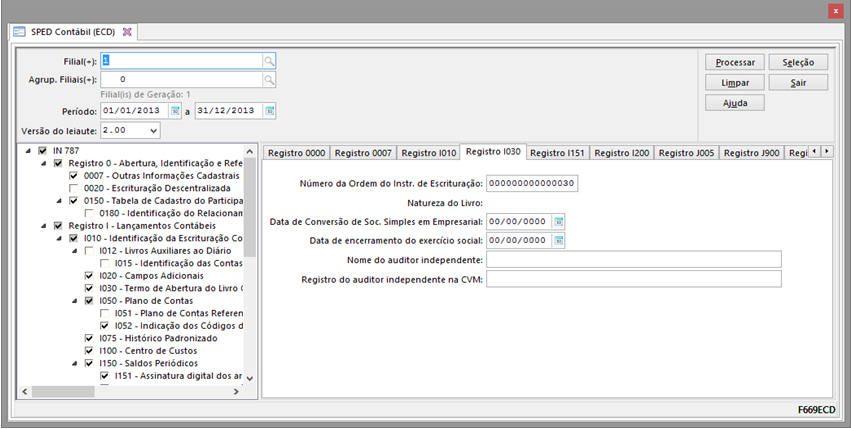The height and width of the screenshot is (429, 851).
Task: Toggle 0150 - Tabela de Cadastro checkbox
Action: [x=73, y=201]
